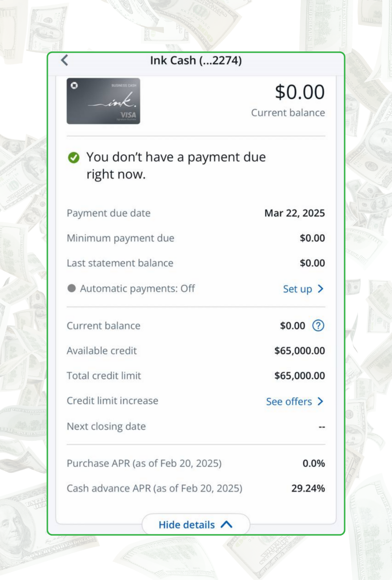Click the up chevron beside Hide details
Screen dimensions: 392x580
click(227, 525)
